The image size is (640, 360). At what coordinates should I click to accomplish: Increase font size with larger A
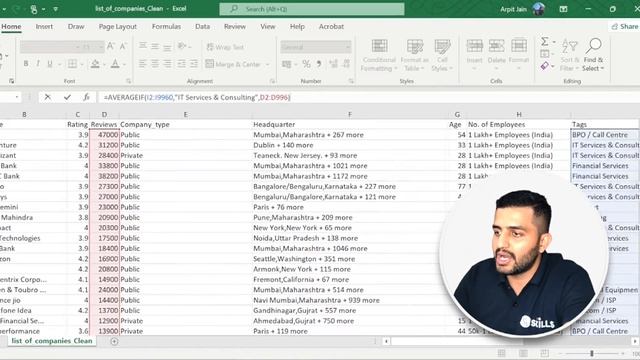click(111, 47)
